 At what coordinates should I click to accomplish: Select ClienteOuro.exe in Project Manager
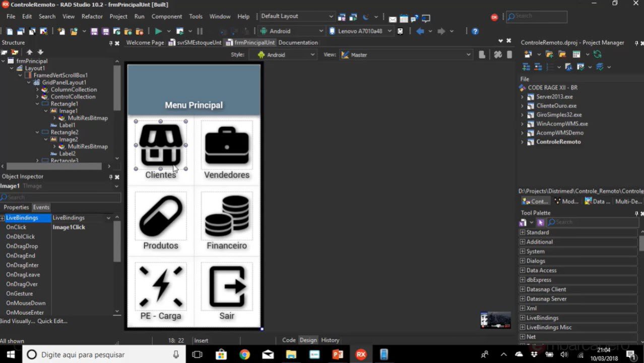point(556,106)
